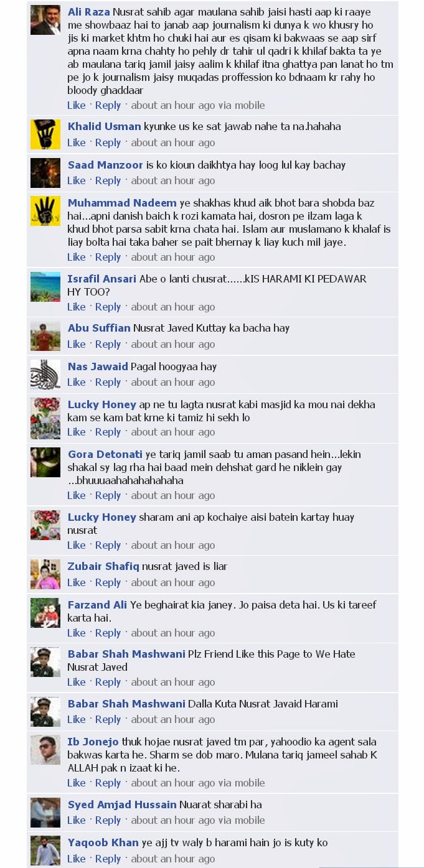Like Yaqoob Khan's comment
424x868 pixels.
pyautogui.click(x=77, y=859)
